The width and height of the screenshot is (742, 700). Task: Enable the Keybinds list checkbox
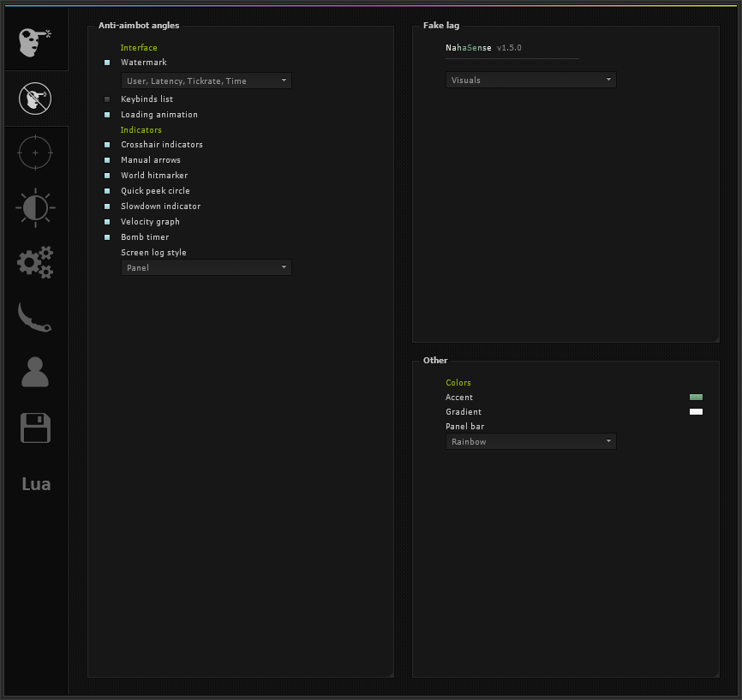[107, 99]
